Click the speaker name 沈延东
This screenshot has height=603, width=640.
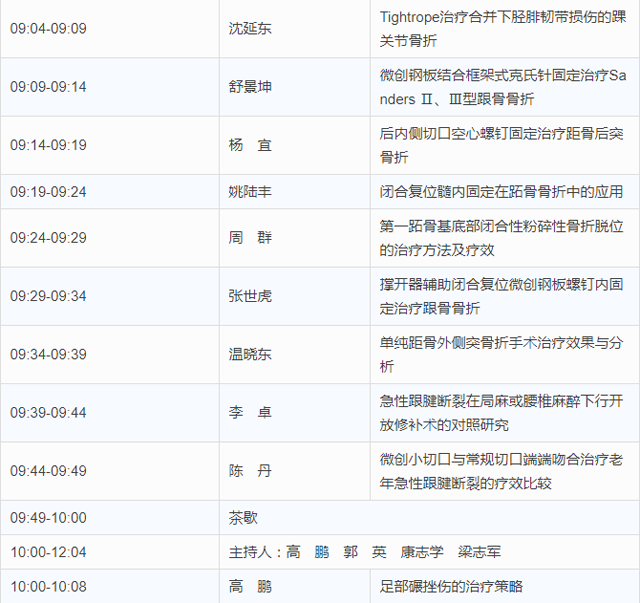coord(250,28)
